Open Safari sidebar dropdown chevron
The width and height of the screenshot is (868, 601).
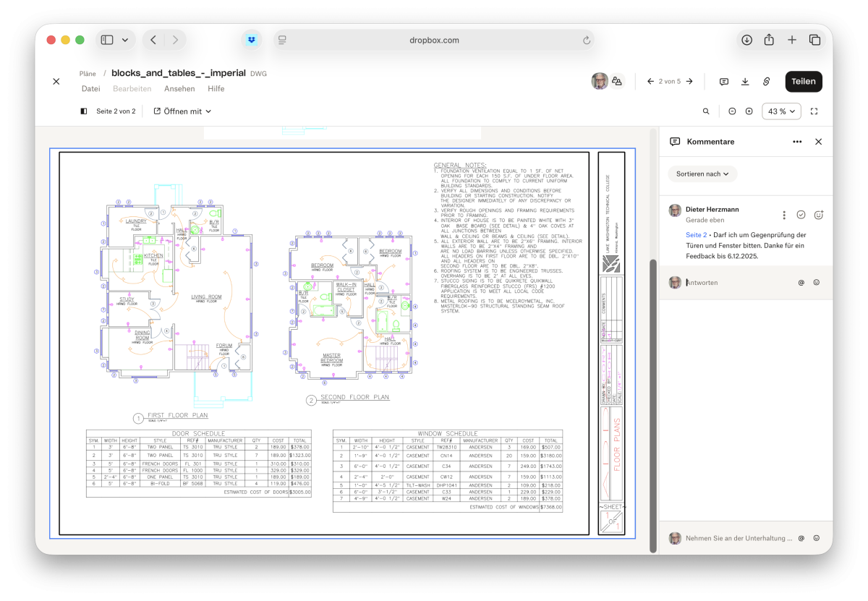click(x=125, y=40)
